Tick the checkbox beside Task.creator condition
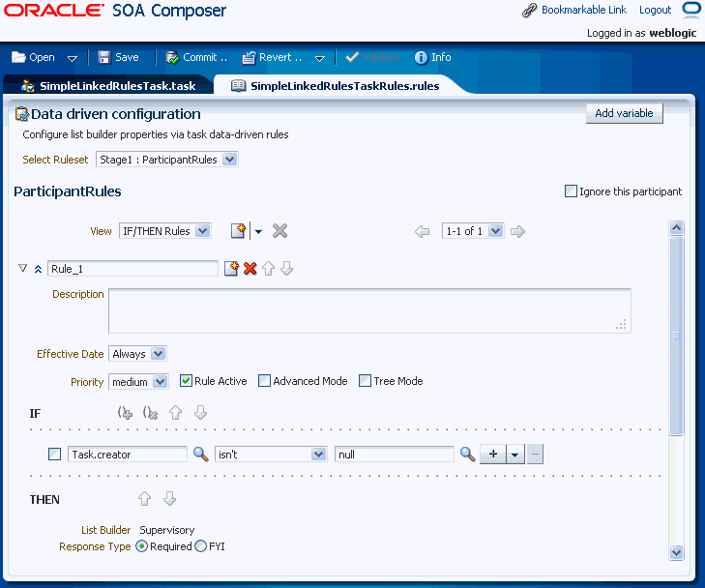This screenshot has height=588, width=705. point(54,454)
